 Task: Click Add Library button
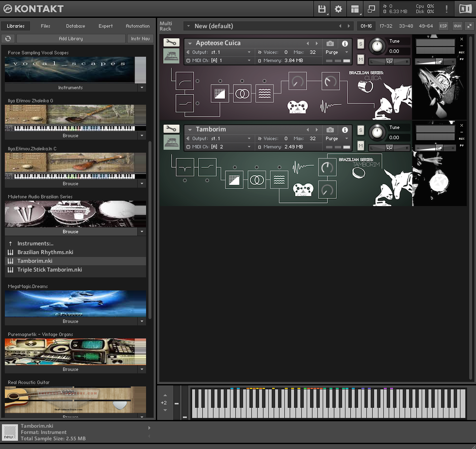click(x=71, y=38)
